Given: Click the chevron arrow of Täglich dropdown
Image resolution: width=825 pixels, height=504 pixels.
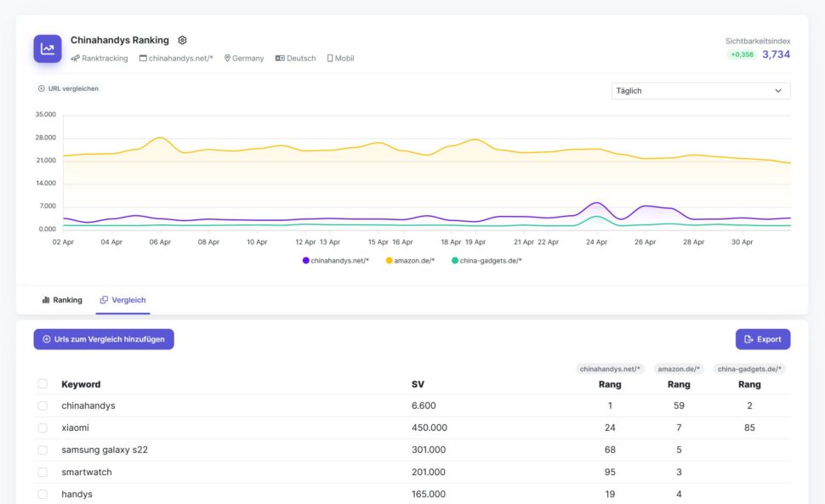Looking at the screenshot, I should coord(778,90).
